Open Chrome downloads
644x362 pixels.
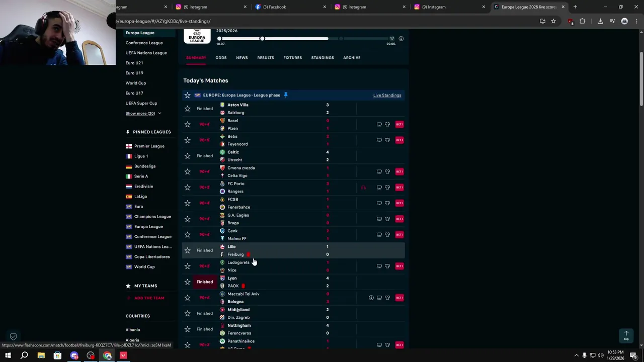click(x=600, y=21)
